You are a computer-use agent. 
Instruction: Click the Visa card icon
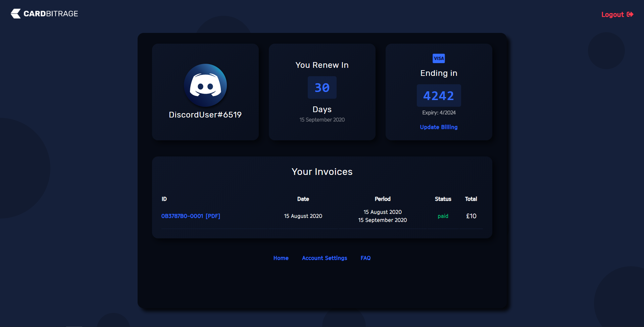[x=439, y=58]
